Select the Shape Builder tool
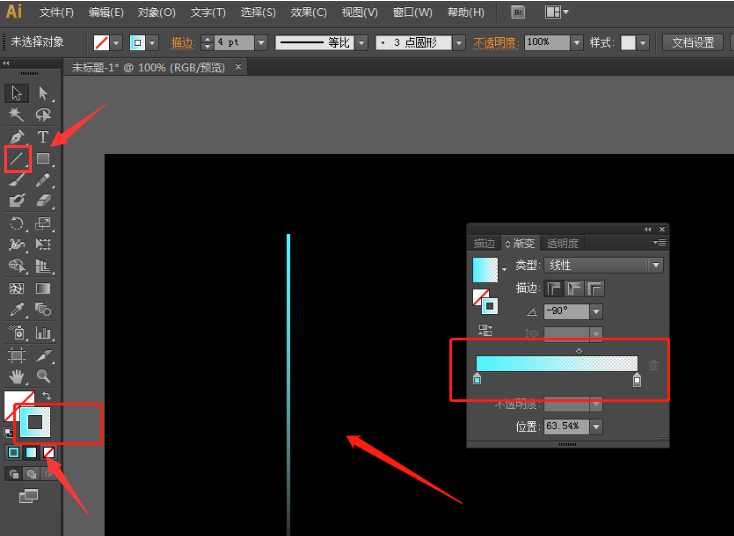 point(17,266)
